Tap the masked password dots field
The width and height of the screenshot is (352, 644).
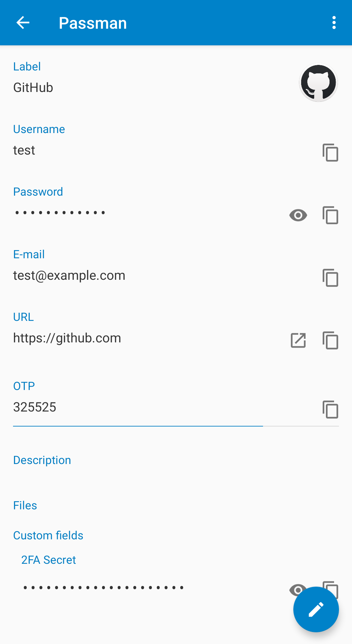[x=60, y=213]
